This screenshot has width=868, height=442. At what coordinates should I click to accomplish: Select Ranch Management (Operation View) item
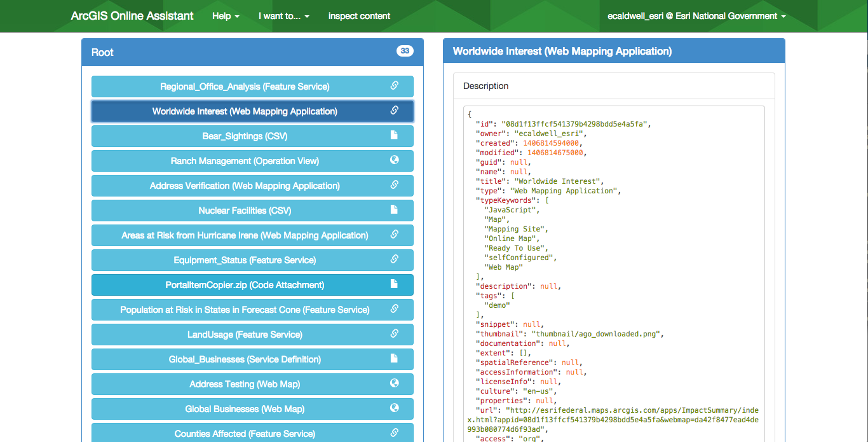click(252, 161)
